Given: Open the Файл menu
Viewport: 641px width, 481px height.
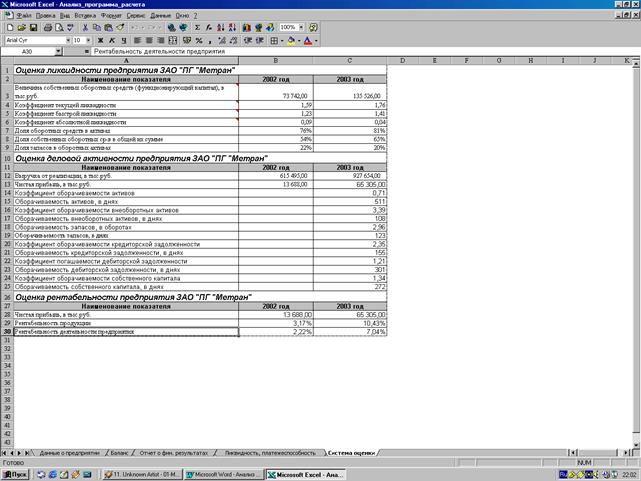Looking at the screenshot, I should (x=24, y=16).
